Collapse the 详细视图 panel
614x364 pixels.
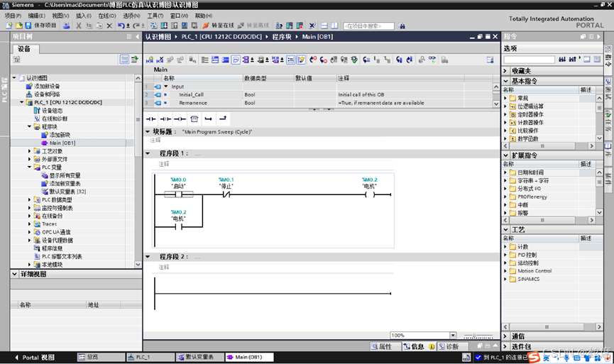14,274
